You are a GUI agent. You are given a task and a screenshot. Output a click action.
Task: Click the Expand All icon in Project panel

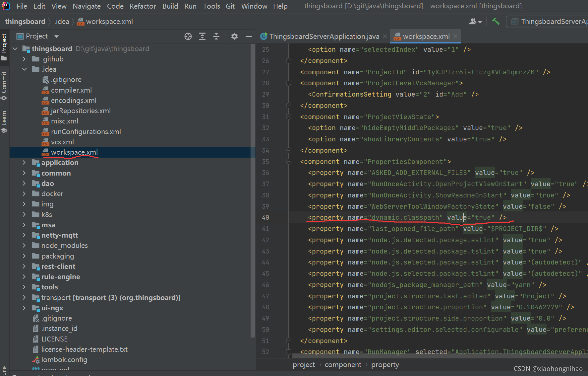pos(202,37)
